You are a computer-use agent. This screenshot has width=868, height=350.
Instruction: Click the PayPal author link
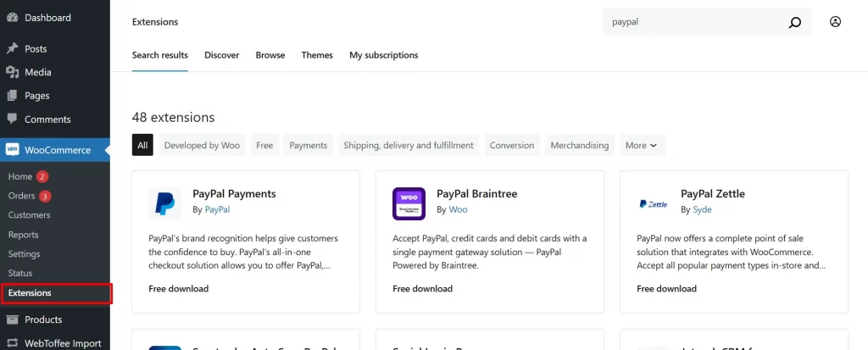(x=217, y=209)
